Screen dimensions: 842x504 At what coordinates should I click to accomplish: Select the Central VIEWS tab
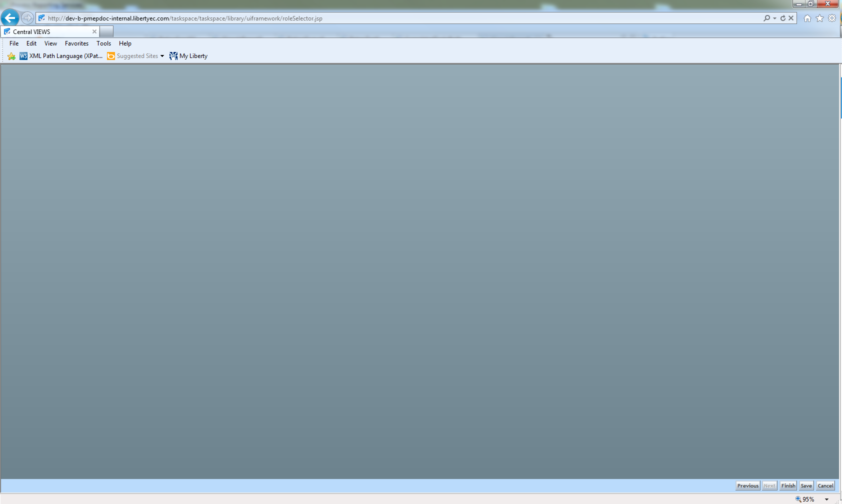(x=50, y=31)
